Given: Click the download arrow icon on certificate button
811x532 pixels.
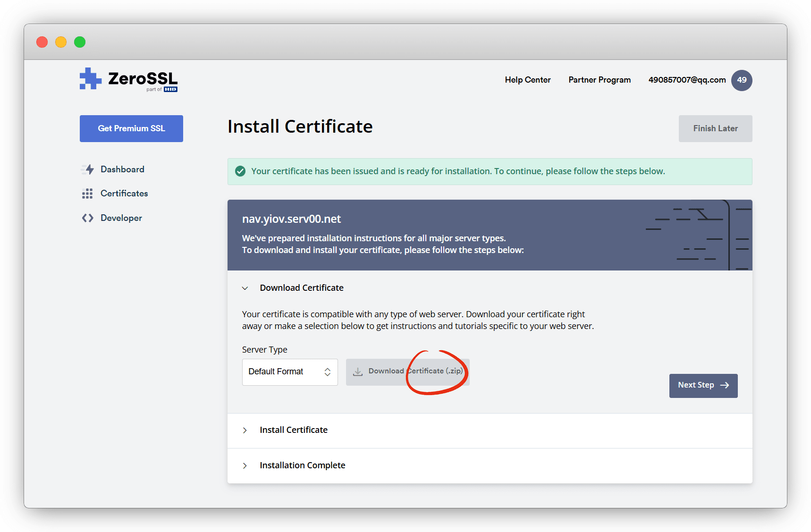Looking at the screenshot, I should tap(358, 372).
